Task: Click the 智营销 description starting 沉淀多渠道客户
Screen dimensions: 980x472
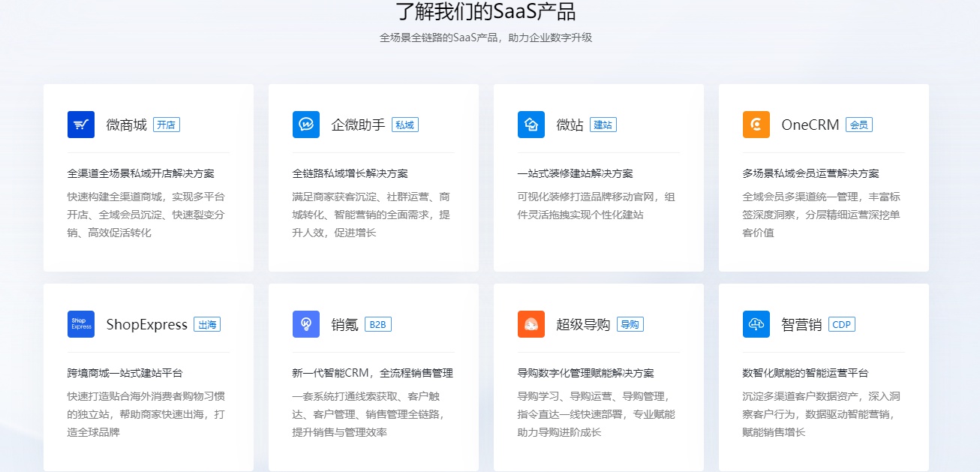Action: tap(822, 414)
